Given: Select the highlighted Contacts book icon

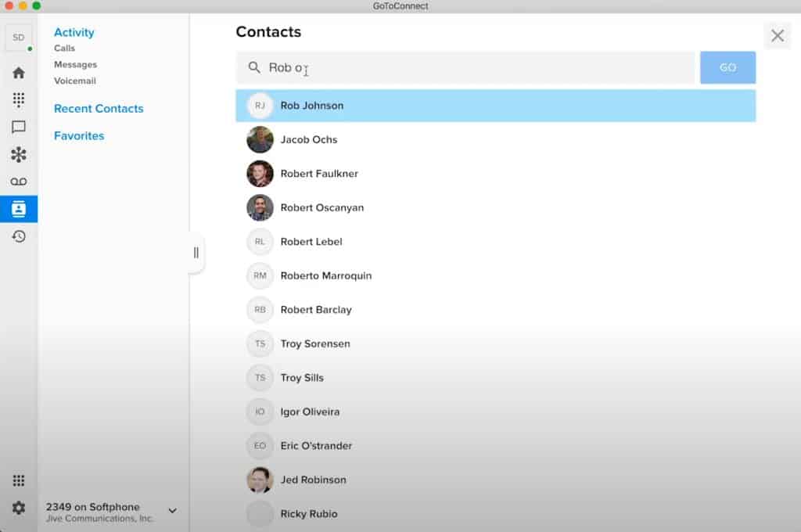Looking at the screenshot, I should (19, 209).
